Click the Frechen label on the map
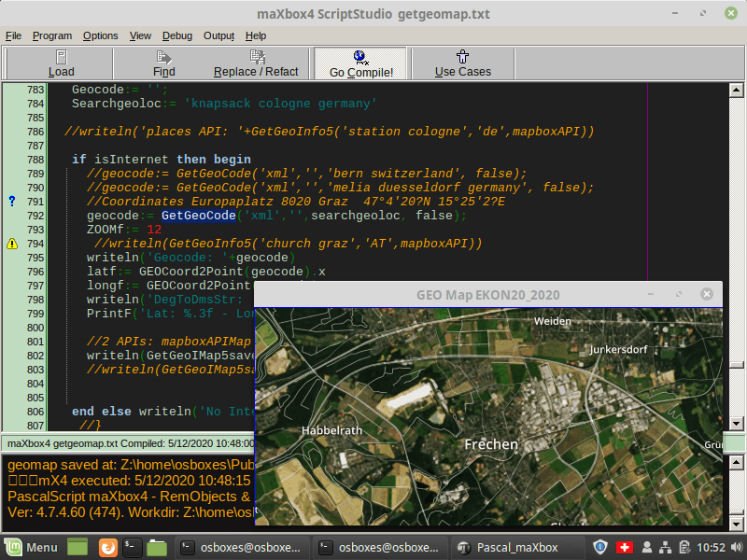 (491, 444)
